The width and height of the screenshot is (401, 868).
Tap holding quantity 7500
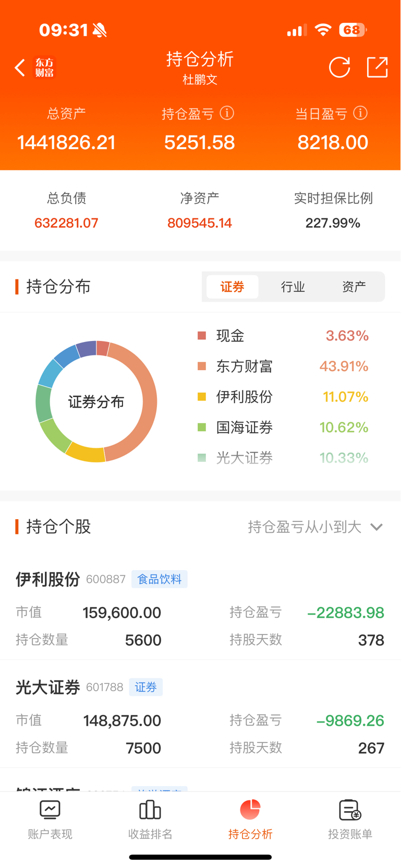pyautogui.click(x=143, y=749)
